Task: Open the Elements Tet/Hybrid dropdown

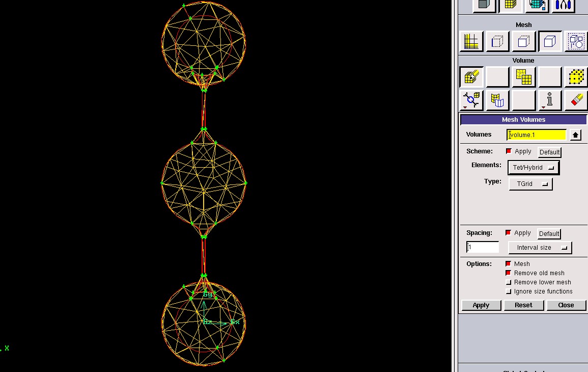Action: (533, 168)
